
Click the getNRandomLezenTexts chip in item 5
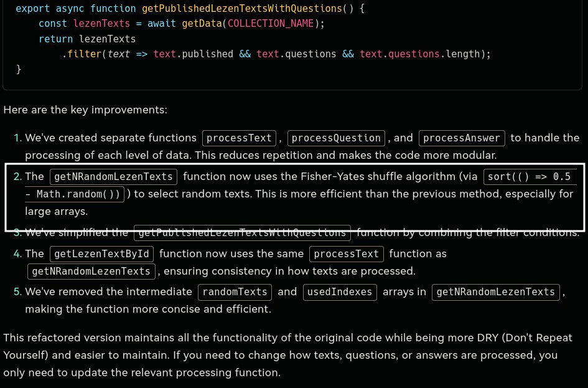click(496, 291)
